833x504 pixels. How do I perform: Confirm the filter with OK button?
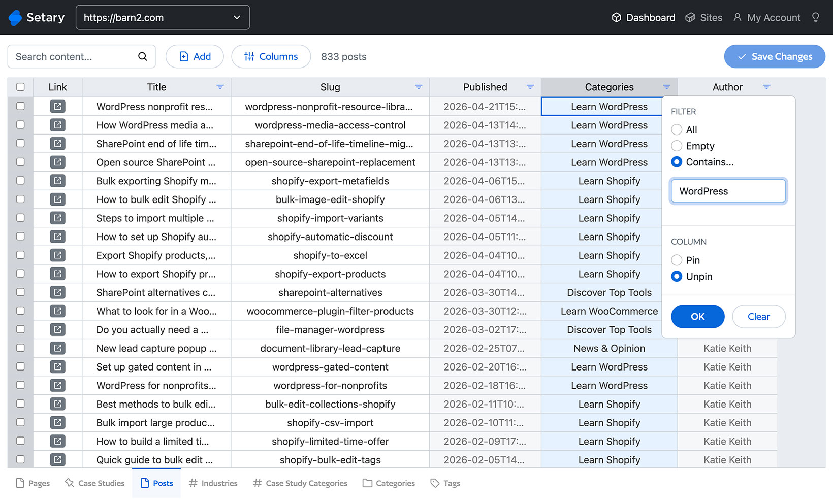(x=697, y=316)
